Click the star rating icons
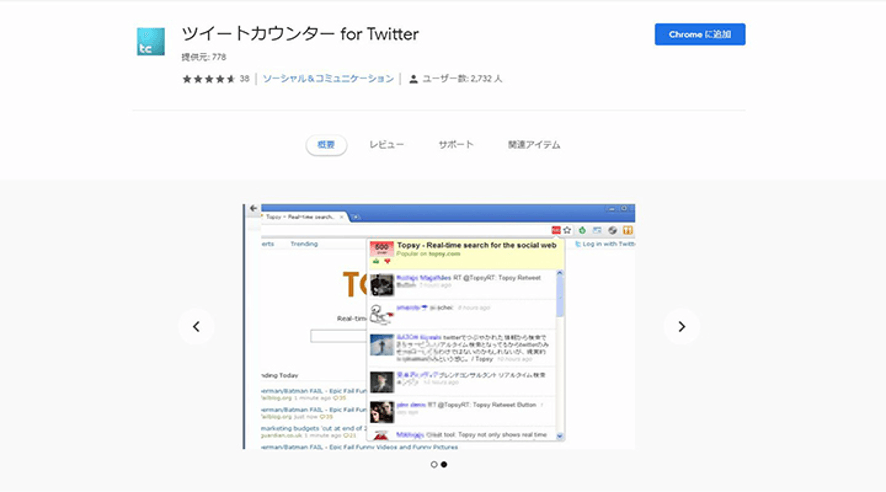The width and height of the screenshot is (886, 492). [x=209, y=79]
